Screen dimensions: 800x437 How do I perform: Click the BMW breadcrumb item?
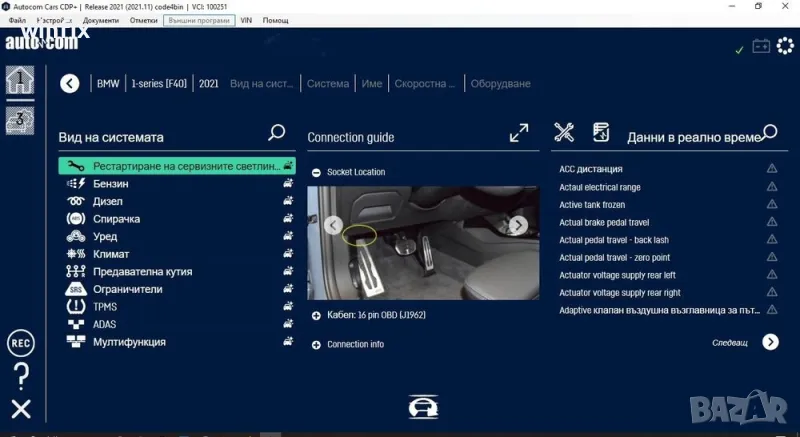click(x=107, y=84)
